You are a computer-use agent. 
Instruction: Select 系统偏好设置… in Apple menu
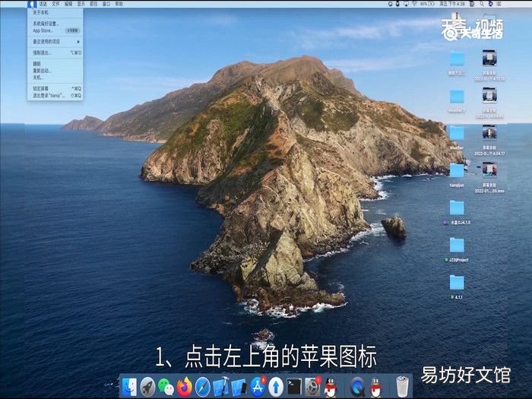(x=55, y=24)
